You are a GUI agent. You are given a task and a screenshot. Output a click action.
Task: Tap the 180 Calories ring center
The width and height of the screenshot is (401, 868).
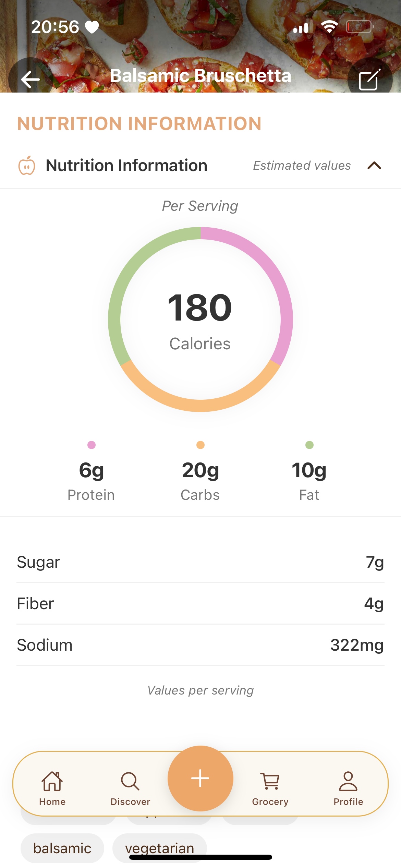pos(200,320)
